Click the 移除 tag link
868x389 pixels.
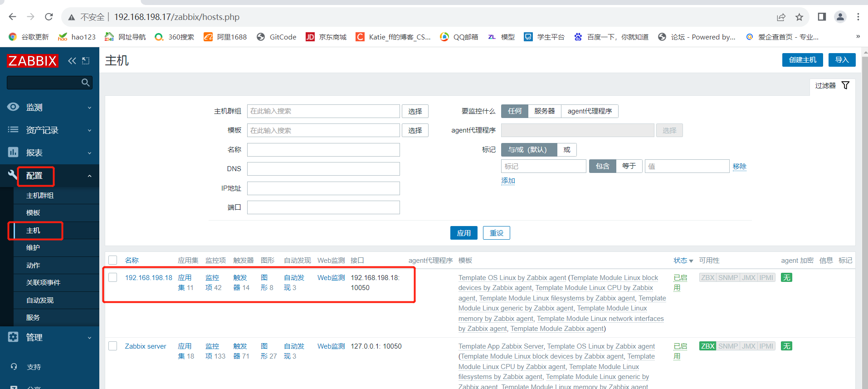[x=739, y=167]
